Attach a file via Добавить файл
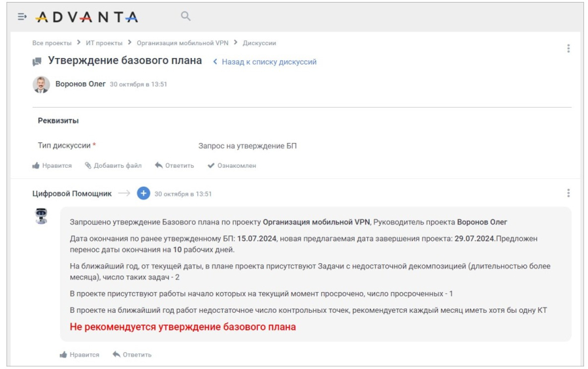Image resolution: width=588 pixels, height=369 pixels. (x=113, y=165)
